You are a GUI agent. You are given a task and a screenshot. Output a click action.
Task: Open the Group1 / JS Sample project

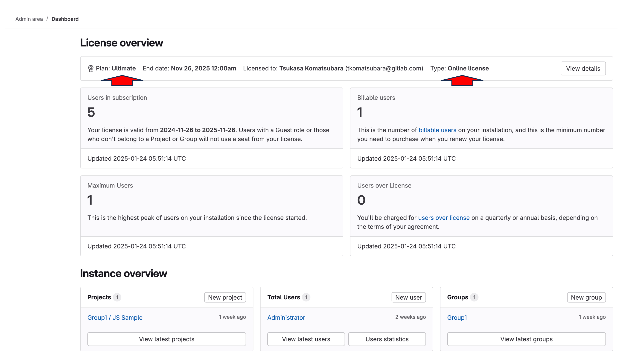pos(115,317)
